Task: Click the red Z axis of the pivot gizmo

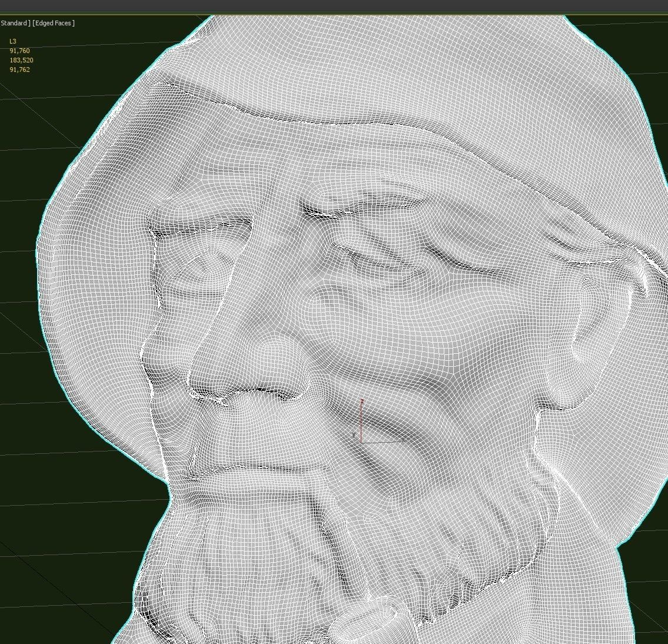Action: tap(361, 421)
